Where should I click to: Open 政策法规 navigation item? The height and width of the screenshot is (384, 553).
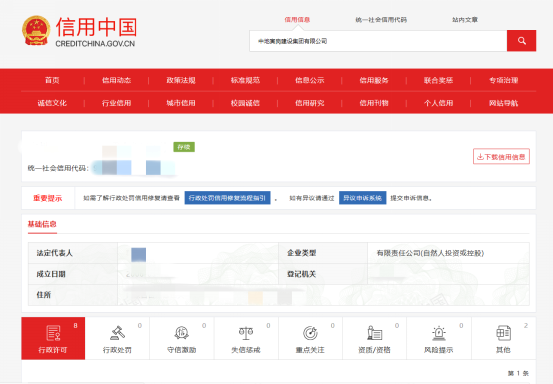pos(181,80)
